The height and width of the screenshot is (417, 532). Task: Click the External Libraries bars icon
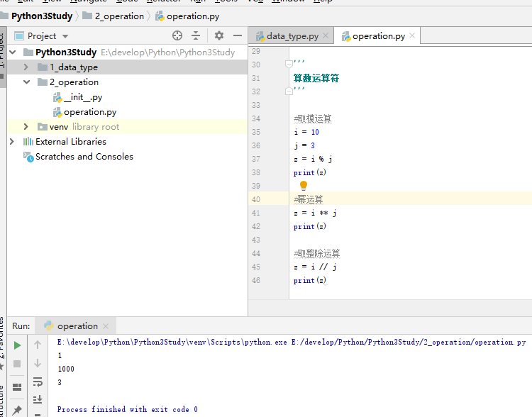pyautogui.click(x=28, y=142)
